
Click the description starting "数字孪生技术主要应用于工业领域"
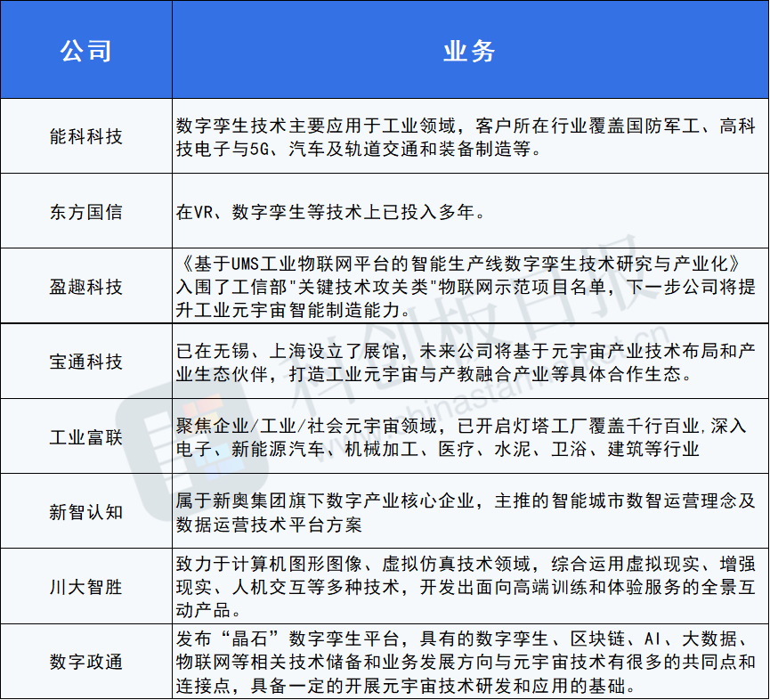466,137
